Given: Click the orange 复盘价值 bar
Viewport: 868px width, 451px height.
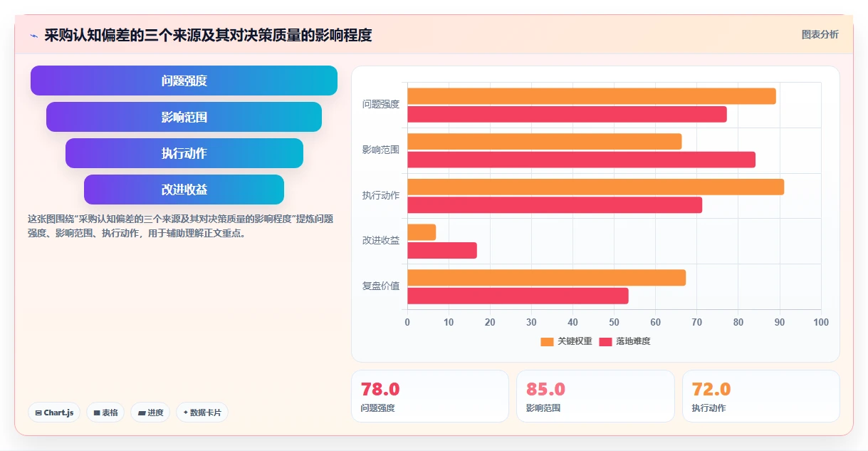Looking at the screenshot, I should tap(546, 278).
